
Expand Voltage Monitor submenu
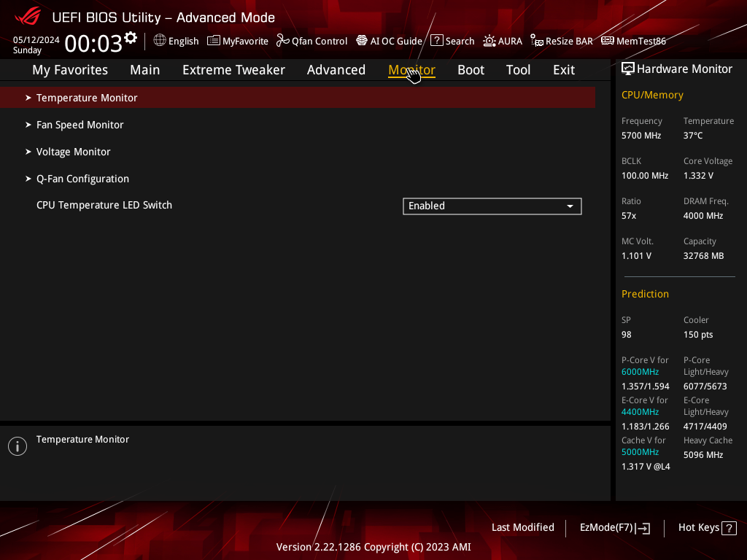[x=298, y=152]
